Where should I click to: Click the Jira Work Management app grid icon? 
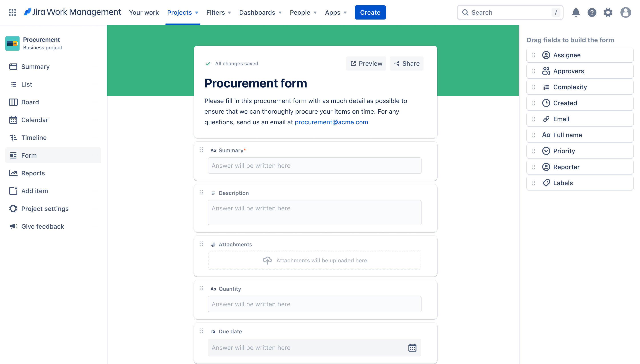12,12
